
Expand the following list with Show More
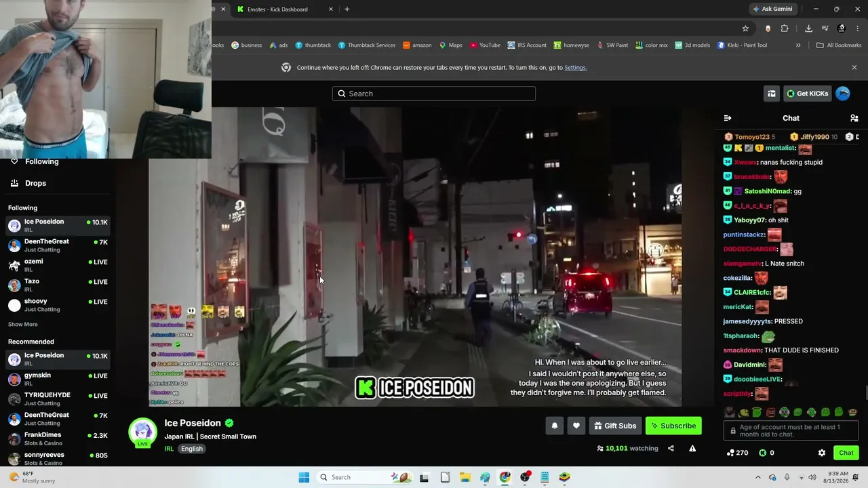[x=23, y=325]
